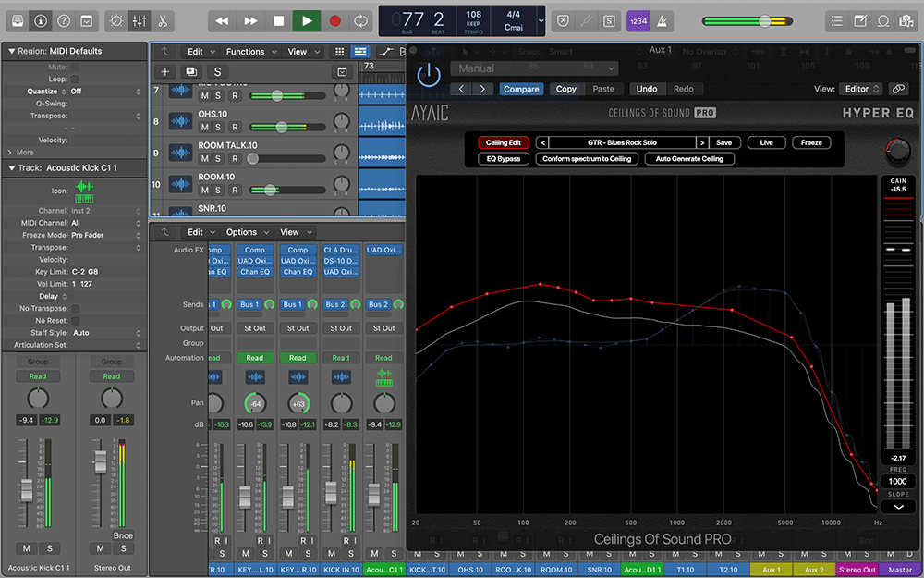Screen dimensions: 924x578
Task: Open the Media Browser icon
Action: pos(906,21)
